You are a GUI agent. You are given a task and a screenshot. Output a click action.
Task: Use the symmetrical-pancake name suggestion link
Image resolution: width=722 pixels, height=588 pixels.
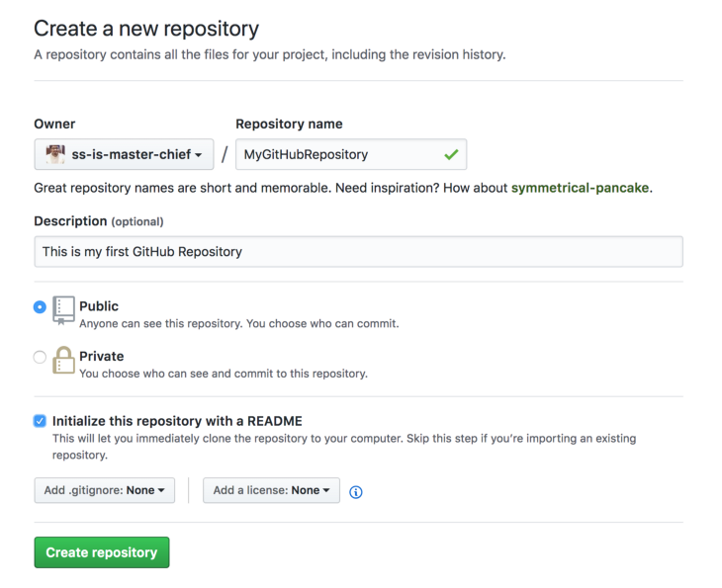(x=581, y=188)
